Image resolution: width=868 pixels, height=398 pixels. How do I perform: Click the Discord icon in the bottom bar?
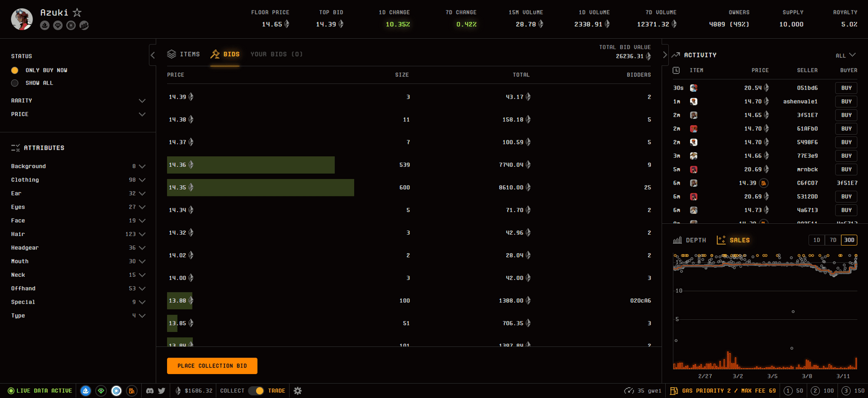[150, 391]
